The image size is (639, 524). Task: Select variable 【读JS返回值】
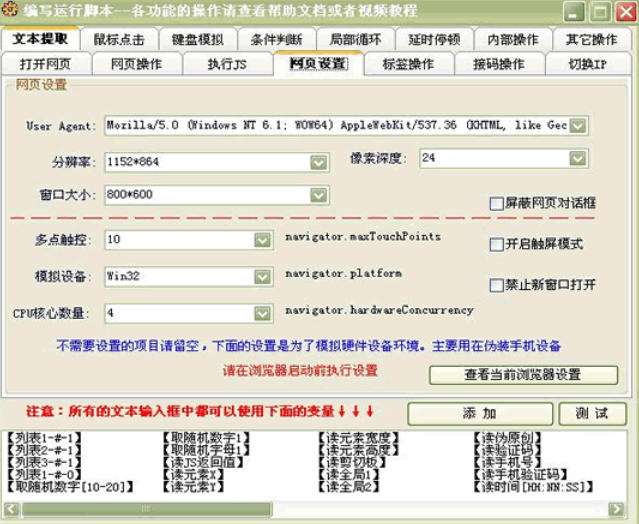tap(203, 462)
